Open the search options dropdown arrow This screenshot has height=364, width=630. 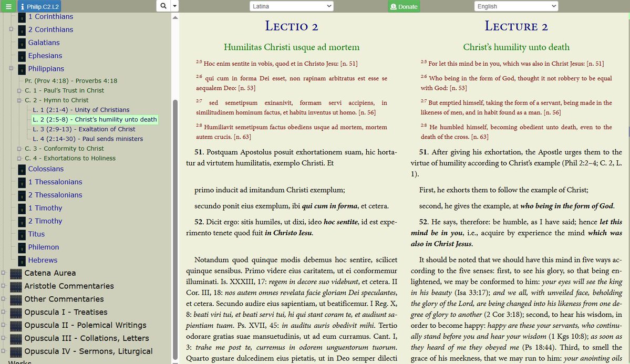[x=175, y=6]
